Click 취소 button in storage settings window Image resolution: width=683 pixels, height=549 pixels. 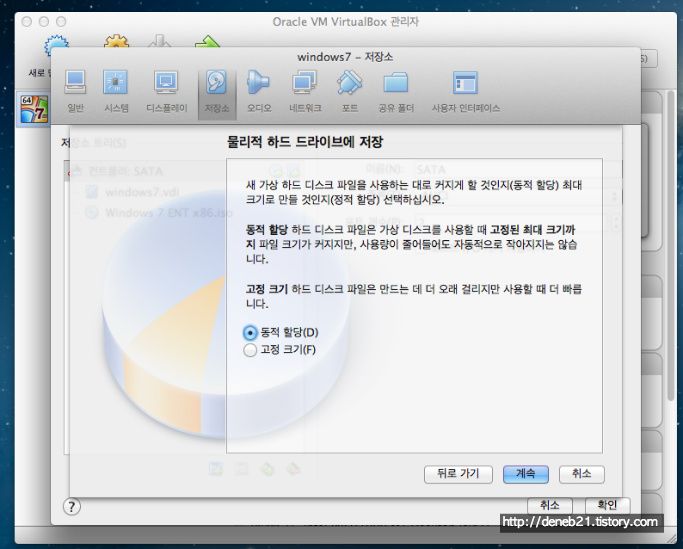pyautogui.click(x=550, y=505)
